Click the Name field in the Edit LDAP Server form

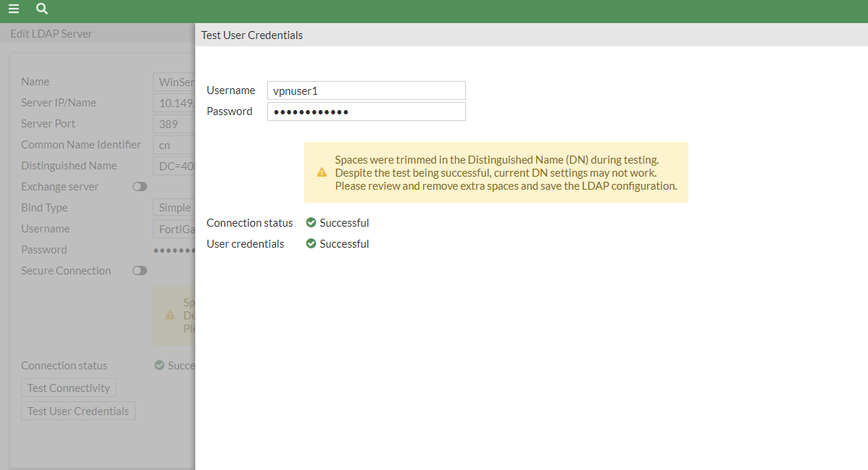coord(174,82)
